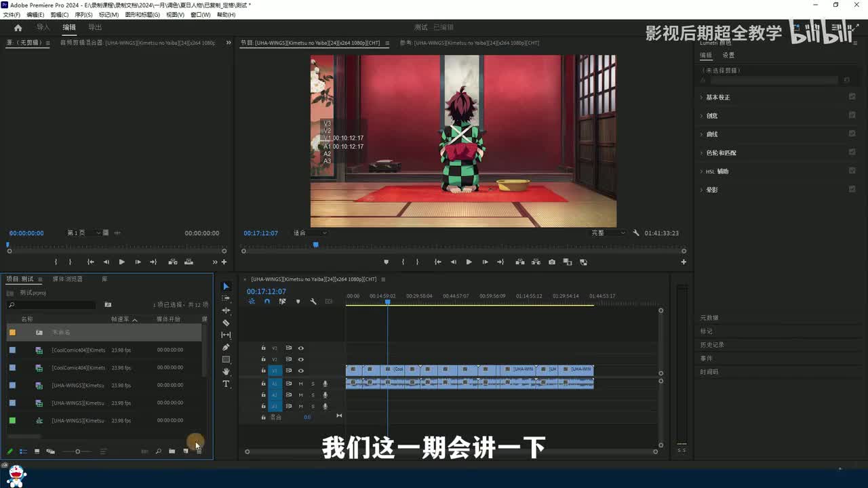The width and height of the screenshot is (868, 488).
Task: Select the Pen tool
Action: [226, 347]
